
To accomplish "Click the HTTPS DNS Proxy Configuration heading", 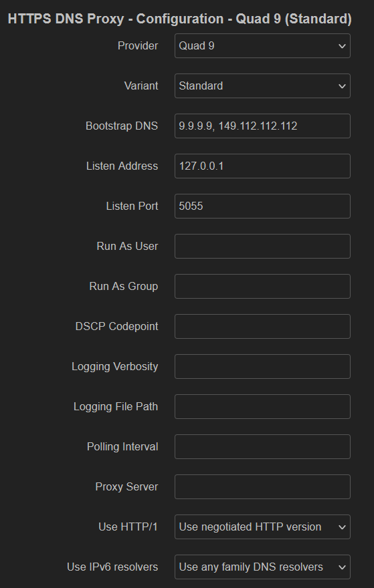I will (179, 19).
